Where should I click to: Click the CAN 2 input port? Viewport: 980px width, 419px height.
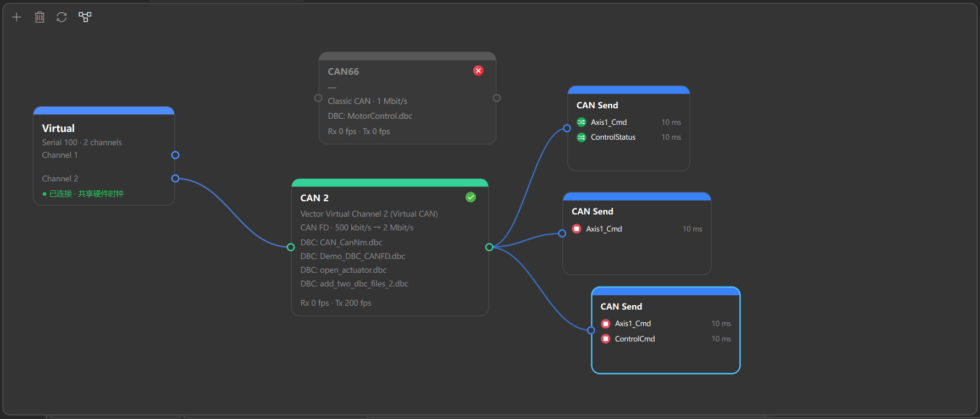click(291, 247)
